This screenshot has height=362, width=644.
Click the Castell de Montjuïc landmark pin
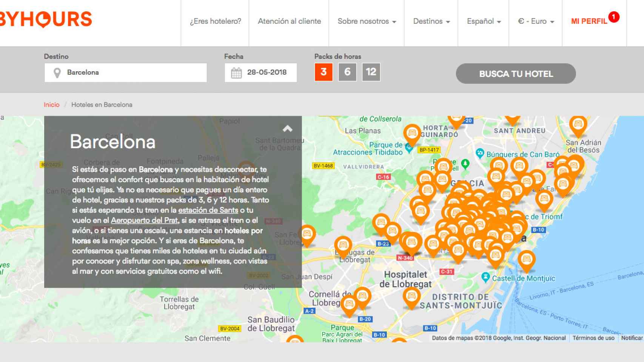click(485, 278)
